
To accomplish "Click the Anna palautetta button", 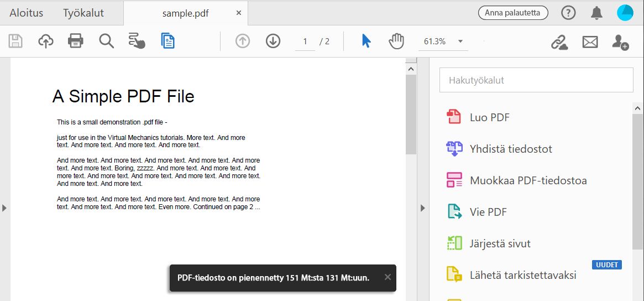I will [513, 13].
